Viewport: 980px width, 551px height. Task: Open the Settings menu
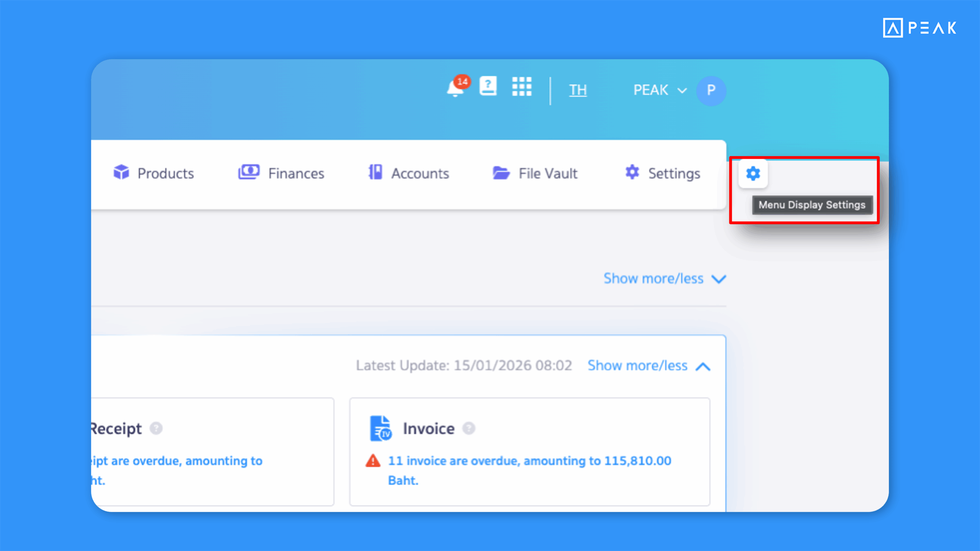pos(663,173)
